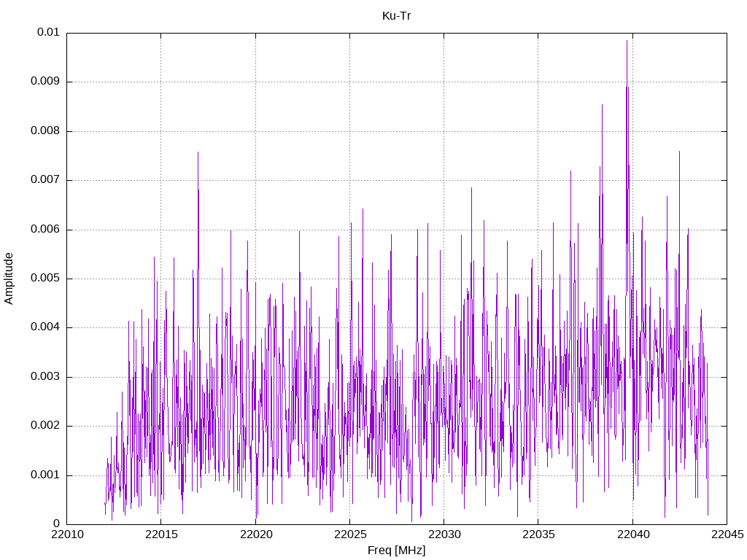Click the x-axis tick label 22025
This screenshot has width=747, height=560.
click(x=350, y=534)
